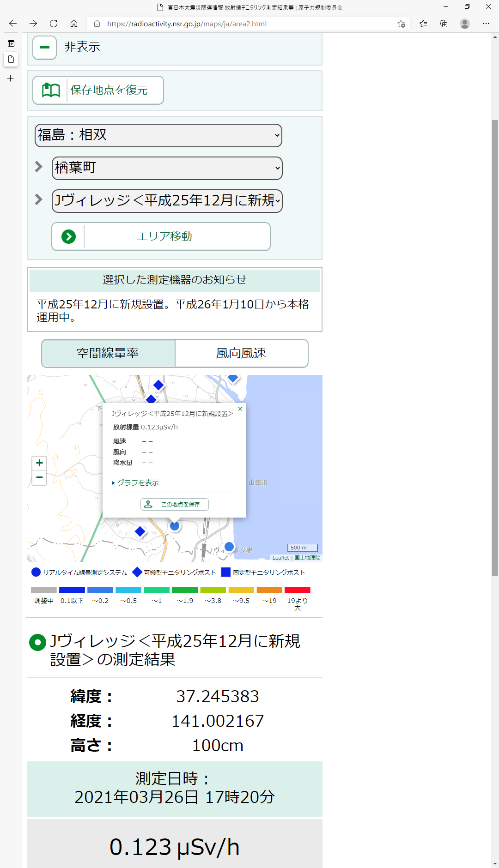Viewport: 499px width, 868px height.
Task: Close the Jヴィレッジ map popup
Action: click(x=240, y=409)
